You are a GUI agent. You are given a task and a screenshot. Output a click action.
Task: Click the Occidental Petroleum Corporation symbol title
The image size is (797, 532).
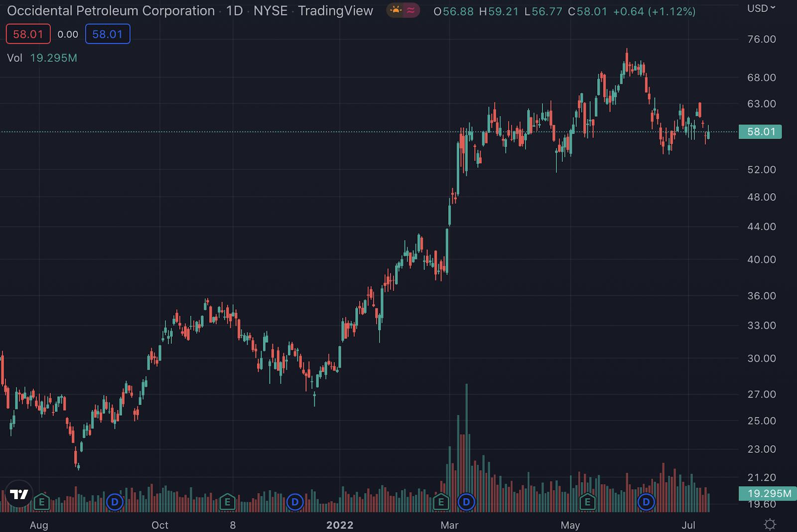(111, 10)
